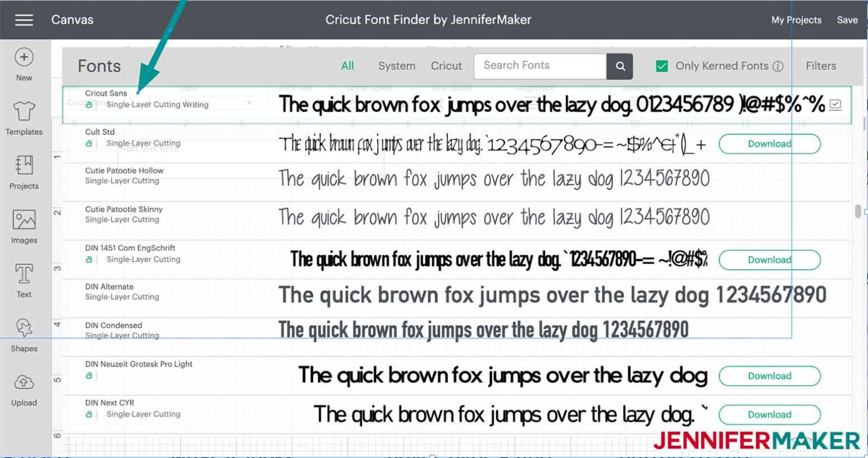The height and width of the screenshot is (458, 868).
Task: Click the DIN Alternate preview sentence
Action: click(x=552, y=295)
